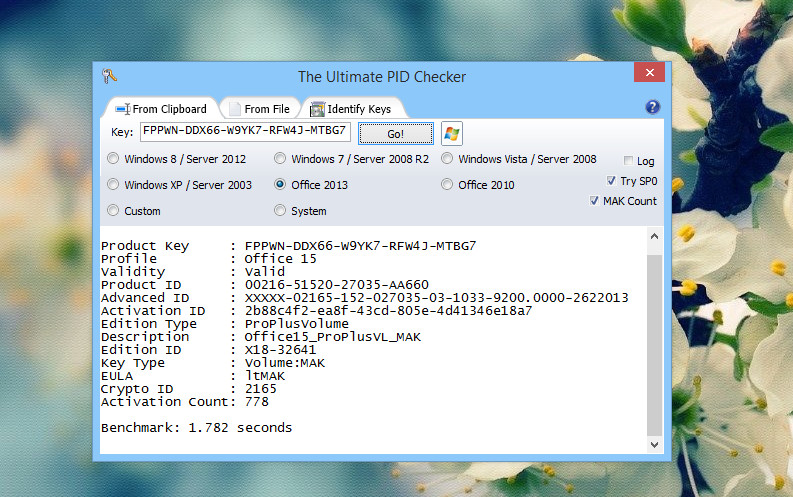
Task: Click inside the Key input field
Action: click(x=245, y=131)
